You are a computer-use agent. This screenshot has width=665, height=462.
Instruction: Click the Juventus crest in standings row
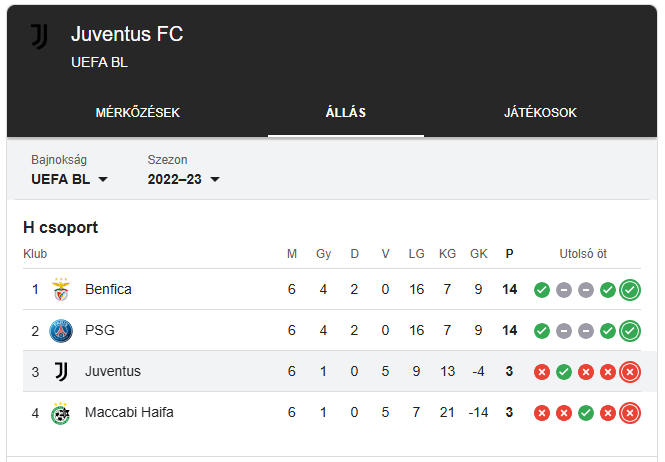(x=61, y=372)
